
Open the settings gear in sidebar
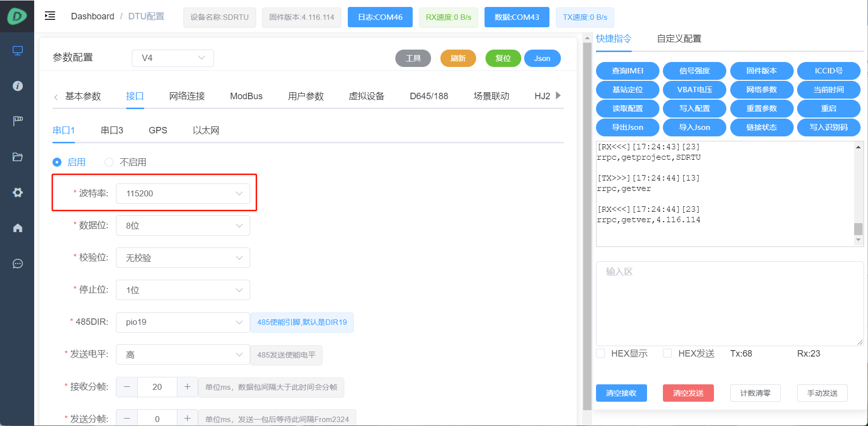(x=18, y=192)
